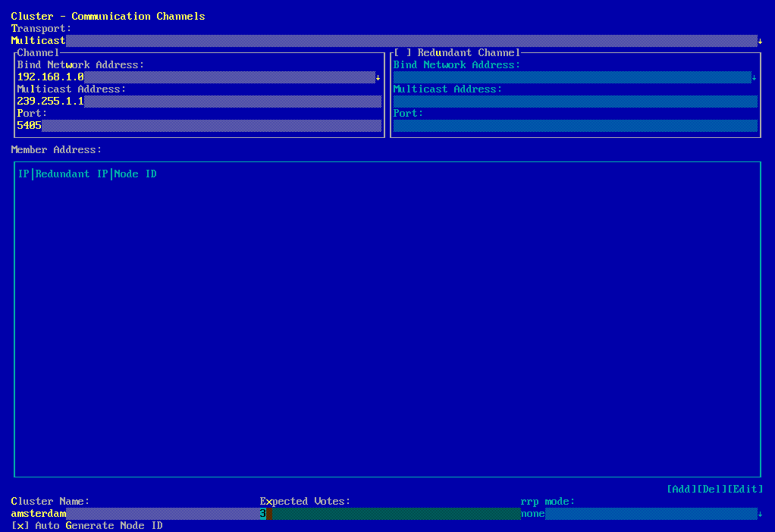The width and height of the screenshot is (775, 532).
Task: Click the Cluster - Communication Channels heading
Action: pos(108,17)
